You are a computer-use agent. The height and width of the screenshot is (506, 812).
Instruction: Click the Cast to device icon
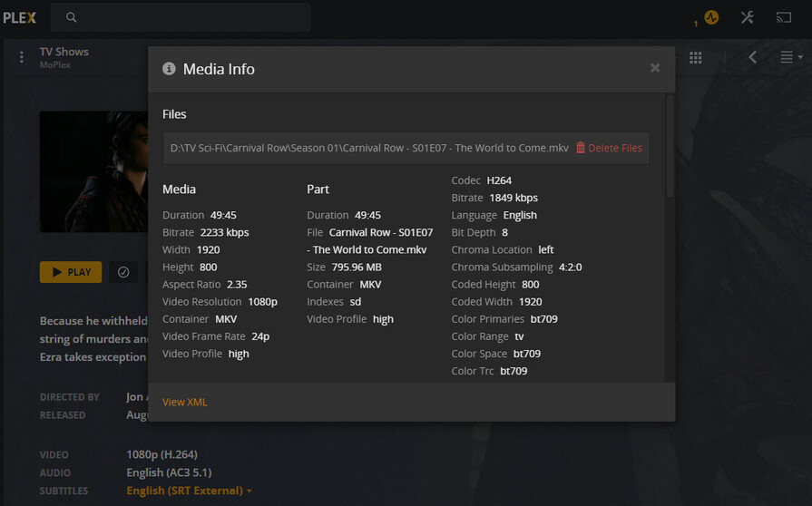pos(784,17)
